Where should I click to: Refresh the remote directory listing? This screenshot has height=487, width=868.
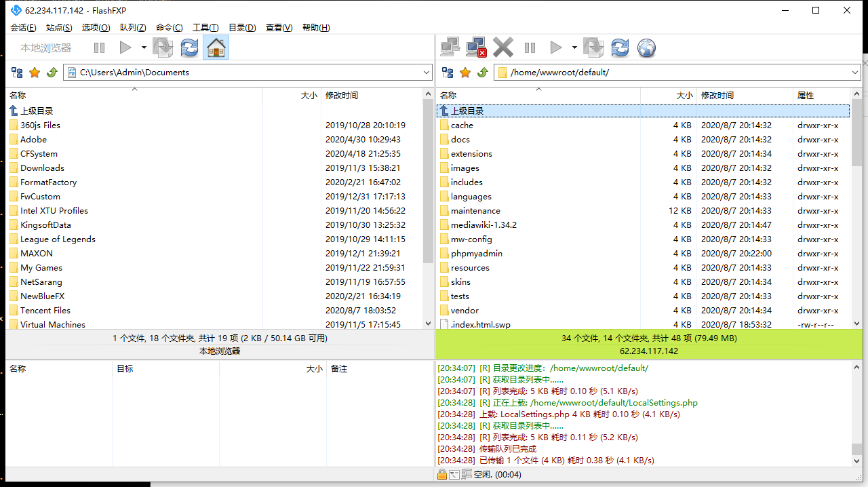click(620, 47)
